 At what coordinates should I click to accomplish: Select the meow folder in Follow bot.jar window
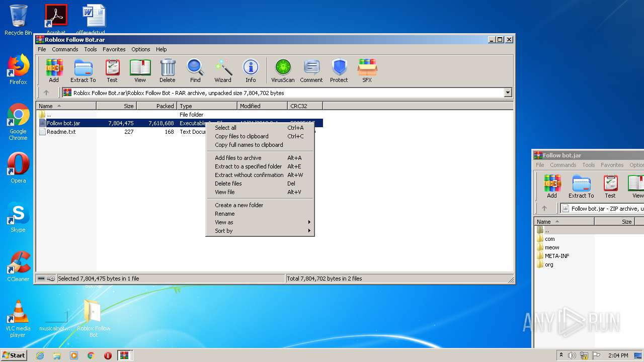click(552, 247)
